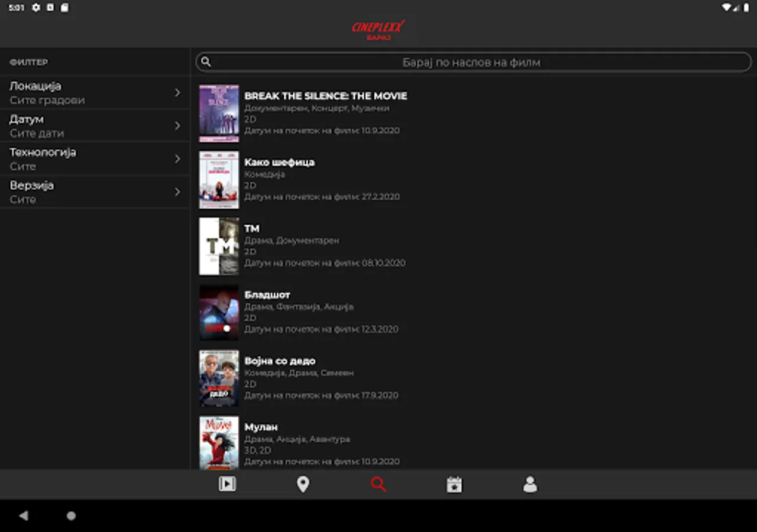Click start date text 08.10.2020
The image size is (757, 532).
[x=384, y=262]
